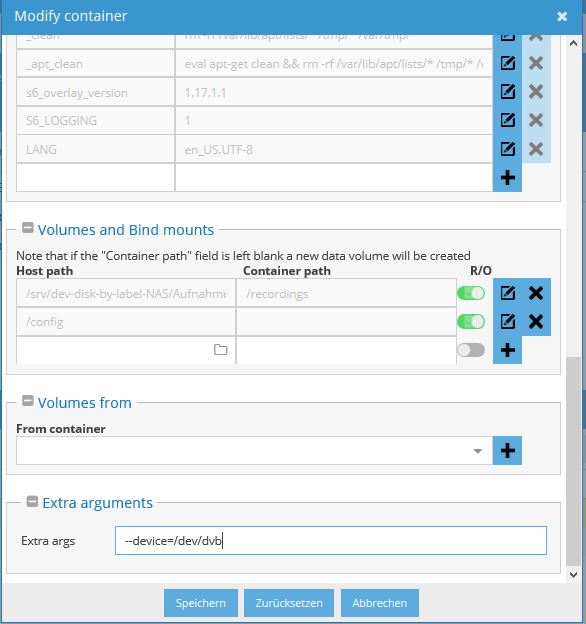Collapse the Extra arguments section
This screenshot has width=586, height=624.
[x=32, y=501]
